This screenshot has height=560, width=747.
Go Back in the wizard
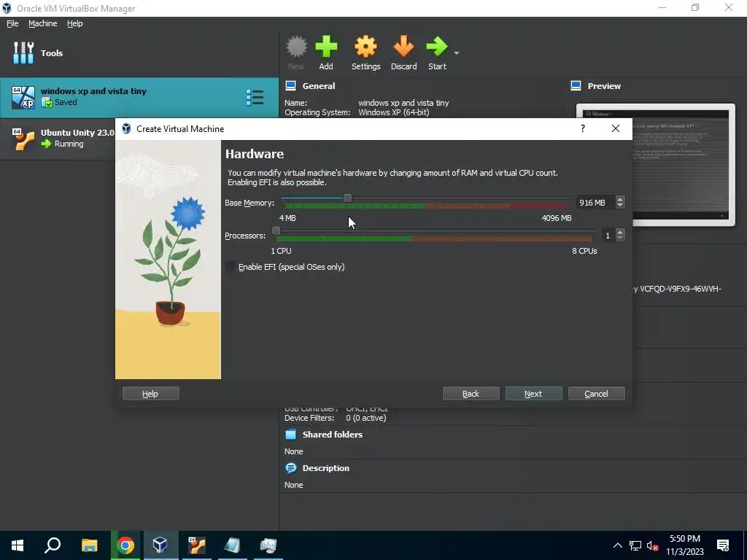pyautogui.click(x=471, y=393)
